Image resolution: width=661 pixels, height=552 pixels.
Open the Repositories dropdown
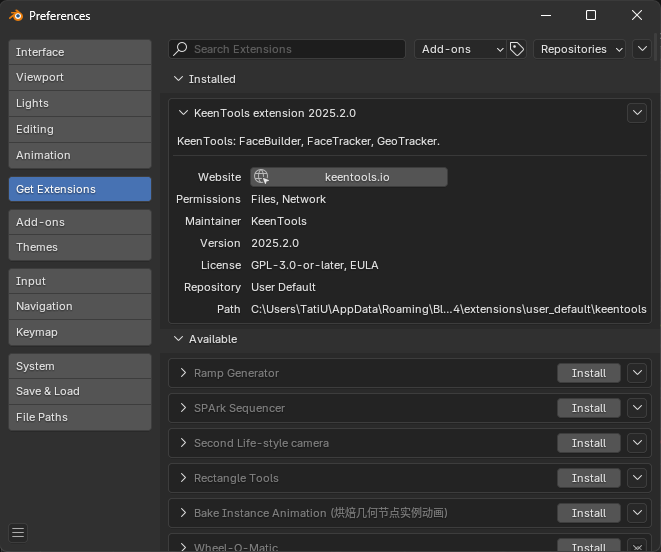pyautogui.click(x=579, y=49)
